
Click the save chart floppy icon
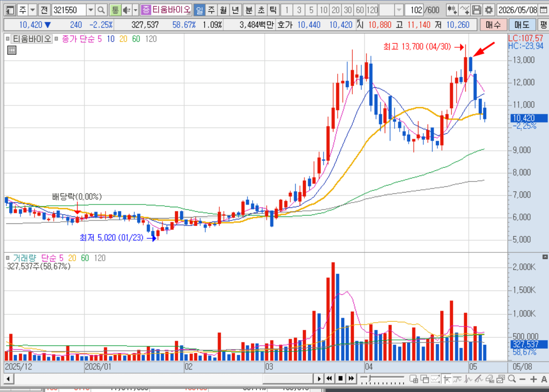point(477,10)
